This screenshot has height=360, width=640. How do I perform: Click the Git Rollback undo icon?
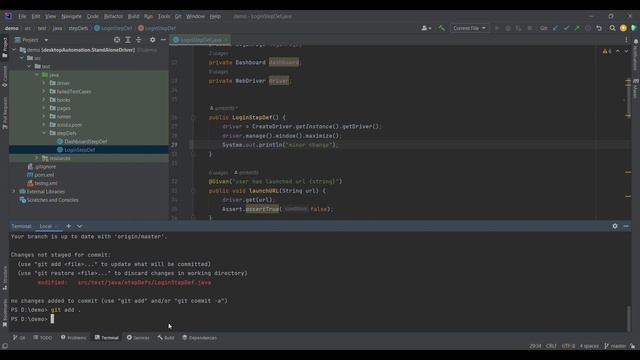(x=599, y=28)
